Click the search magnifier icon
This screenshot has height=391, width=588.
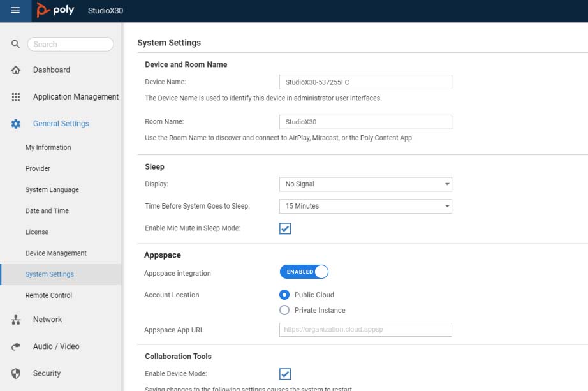[x=15, y=44]
